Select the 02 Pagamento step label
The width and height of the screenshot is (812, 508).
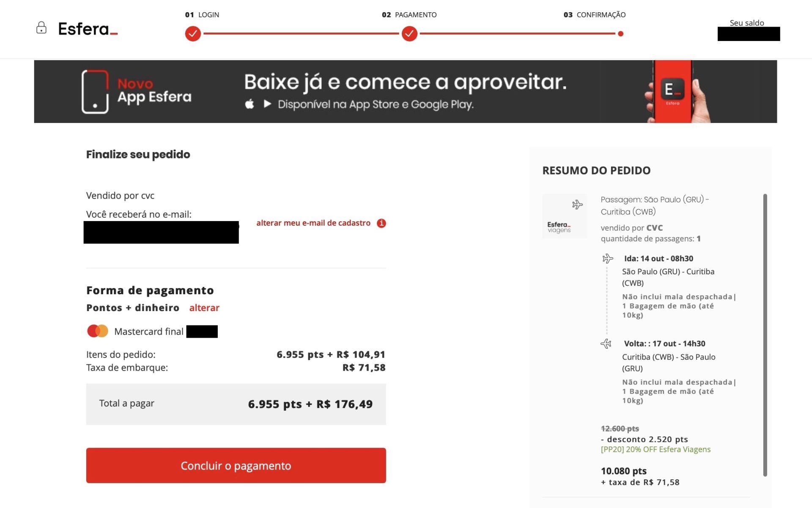coord(409,15)
